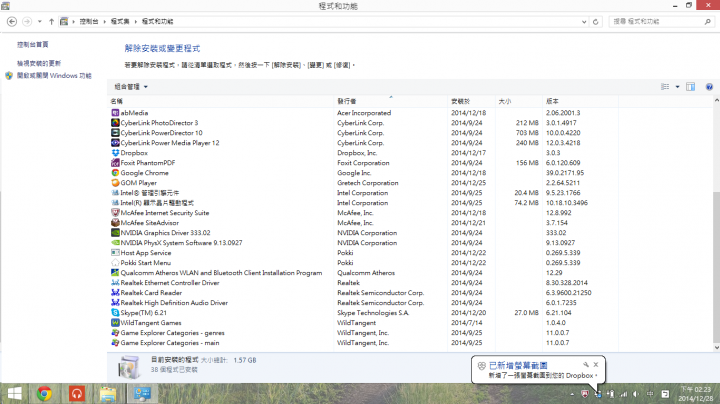Viewport: 720px width, 404px height.
Task: Click CyberLink Power Media Player 12 icon
Action: (x=115, y=143)
